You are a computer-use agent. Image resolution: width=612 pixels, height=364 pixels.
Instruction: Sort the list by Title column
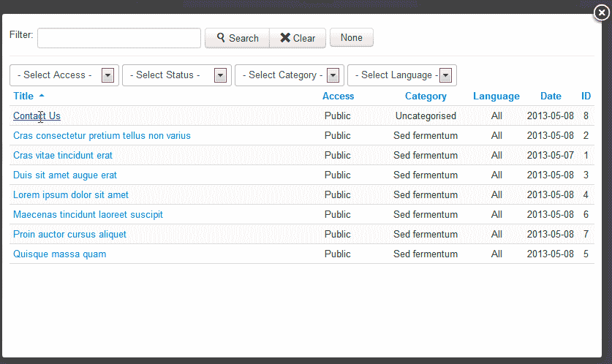coord(23,96)
